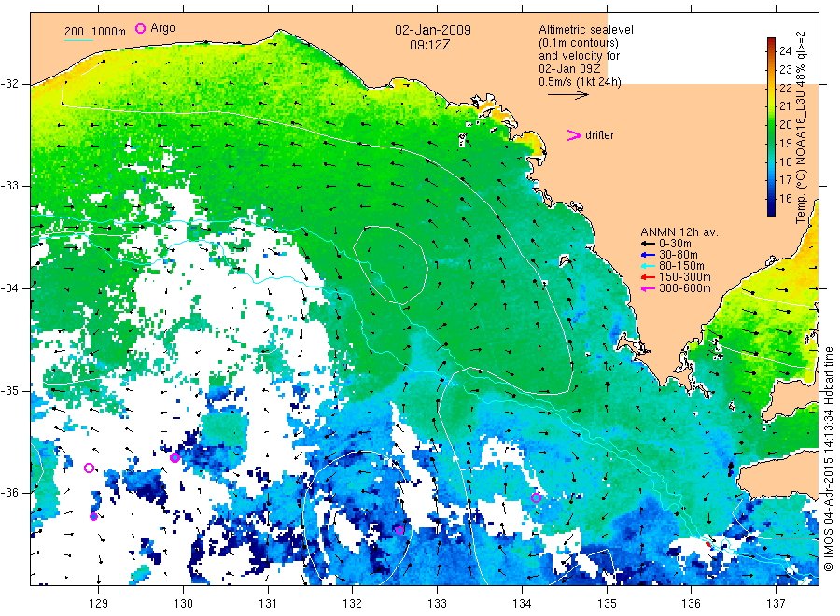Click the cyan 80-150m ANMN legend arrow
Screen dimensions: 840x616
point(648,266)
